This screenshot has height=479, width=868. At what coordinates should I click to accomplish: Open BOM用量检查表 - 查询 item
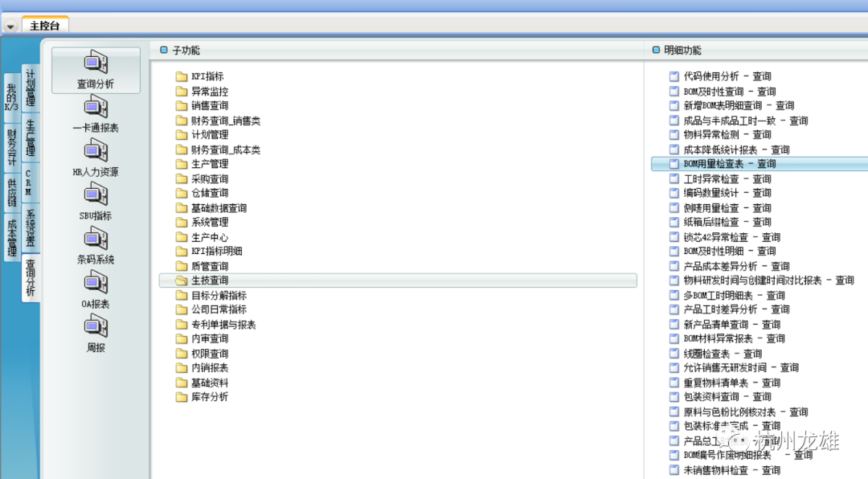[729, 164]
